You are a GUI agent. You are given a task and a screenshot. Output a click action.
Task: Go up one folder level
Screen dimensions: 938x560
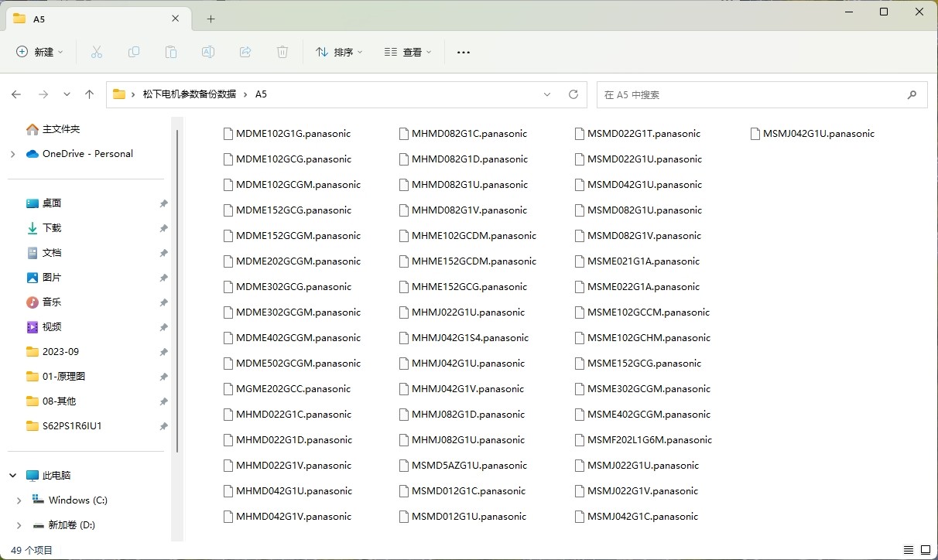tap(89, 94)
